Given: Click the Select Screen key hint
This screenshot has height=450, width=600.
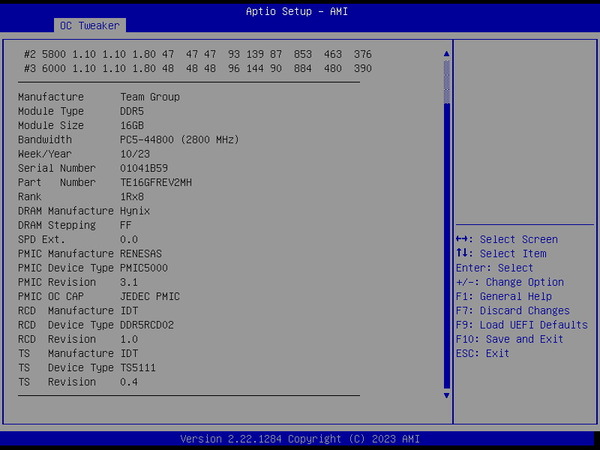Looking at the screenshot, I should (507, 240).
